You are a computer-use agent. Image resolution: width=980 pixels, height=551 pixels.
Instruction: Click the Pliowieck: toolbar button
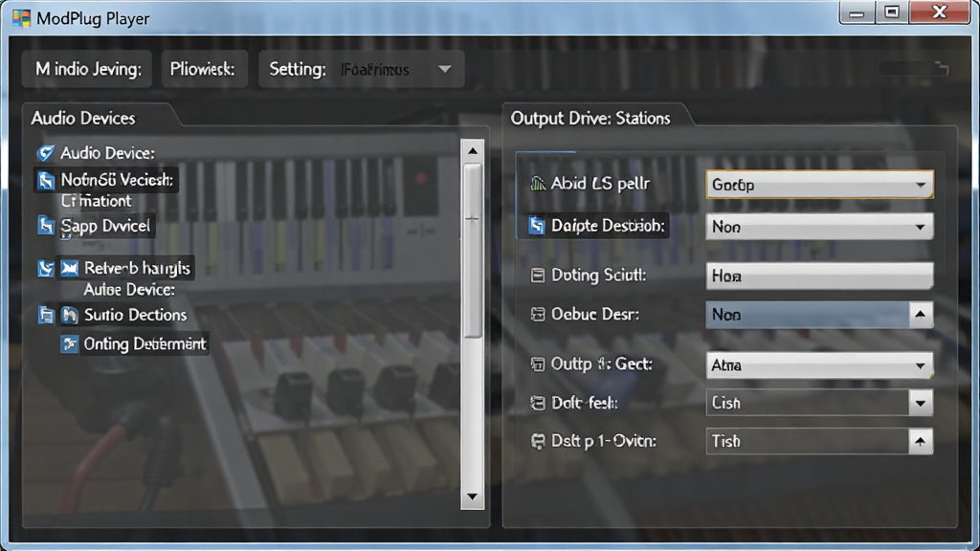pyautogui.click(x=205, y=69)
